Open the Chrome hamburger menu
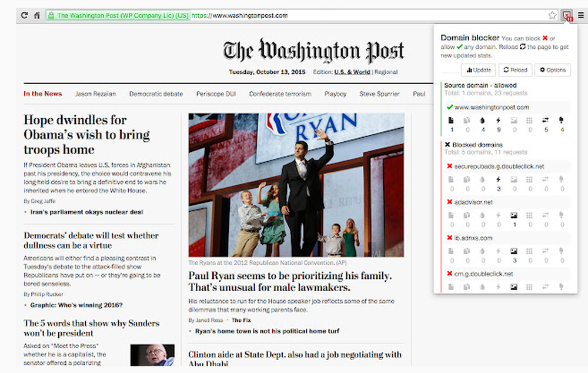The image size is (588, 373). pos(581,15)
